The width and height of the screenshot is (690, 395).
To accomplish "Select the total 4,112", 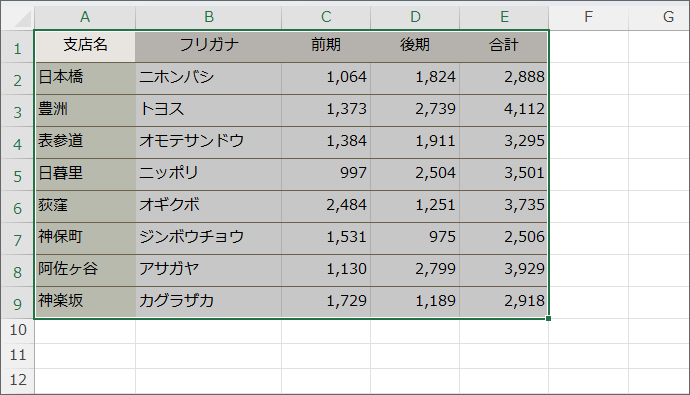I will (504, 110).
